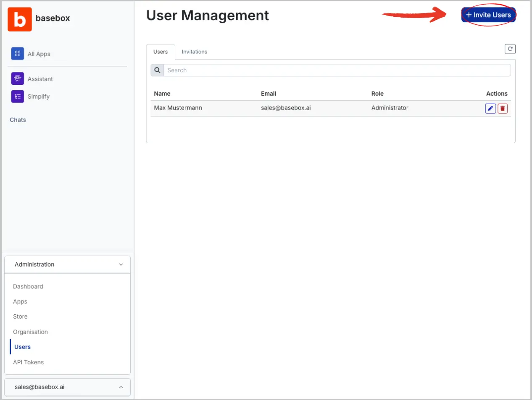Image resolution: width=532 pixels, height=400 pixels.
Task: Go to Apps in Administration menu
Action: click(x=20, y=301)
